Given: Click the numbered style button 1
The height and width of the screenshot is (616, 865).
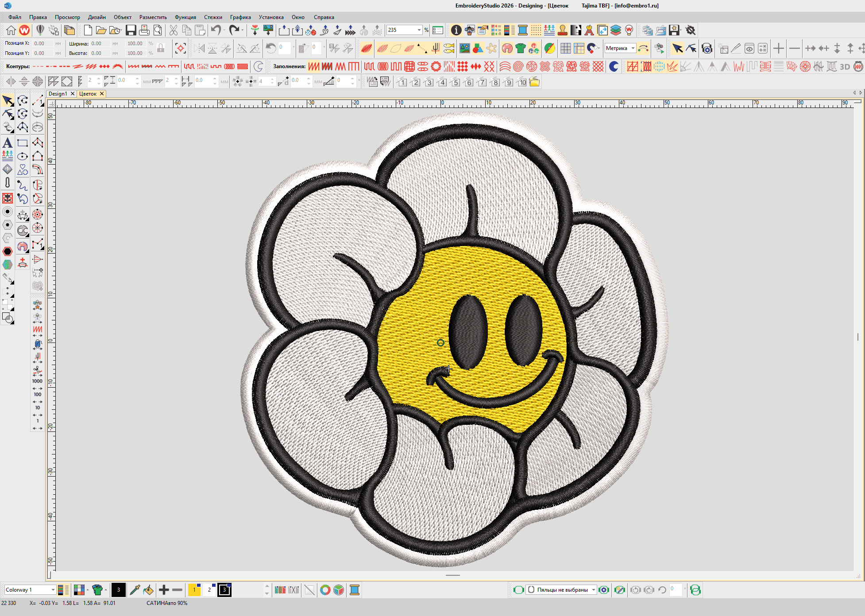Looking at the screenshot, I should coord(402,82).
